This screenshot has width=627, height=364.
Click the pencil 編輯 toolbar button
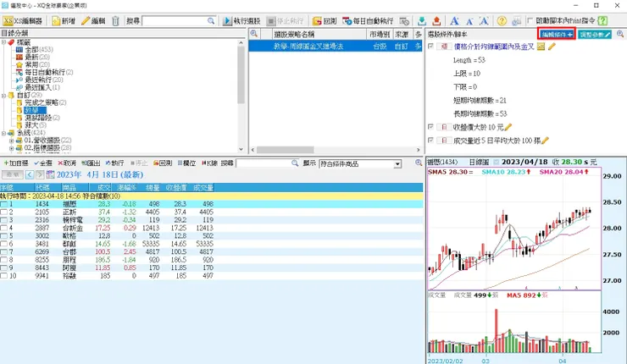click(x=93, y=21)
